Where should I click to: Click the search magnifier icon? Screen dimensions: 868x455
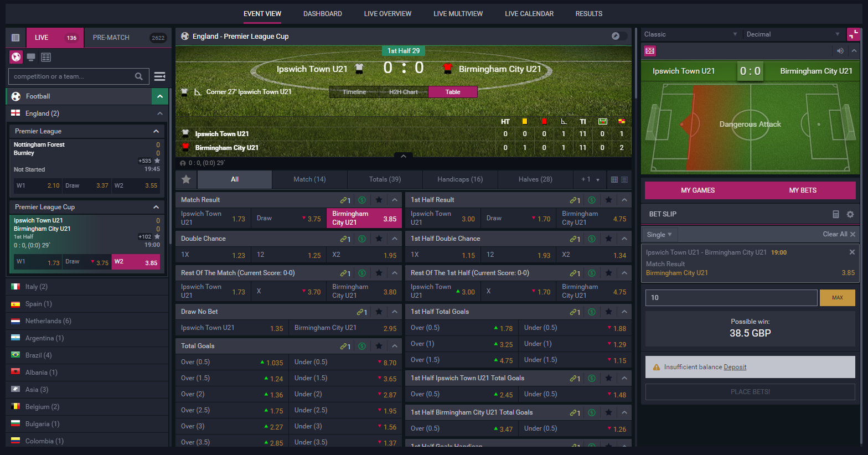click(x=139, y=76)
